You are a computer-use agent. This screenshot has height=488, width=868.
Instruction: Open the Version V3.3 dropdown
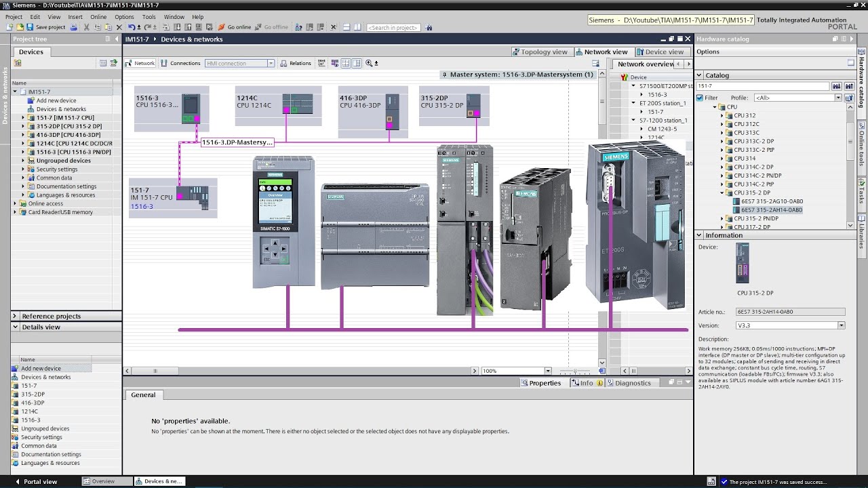(842, 325)
